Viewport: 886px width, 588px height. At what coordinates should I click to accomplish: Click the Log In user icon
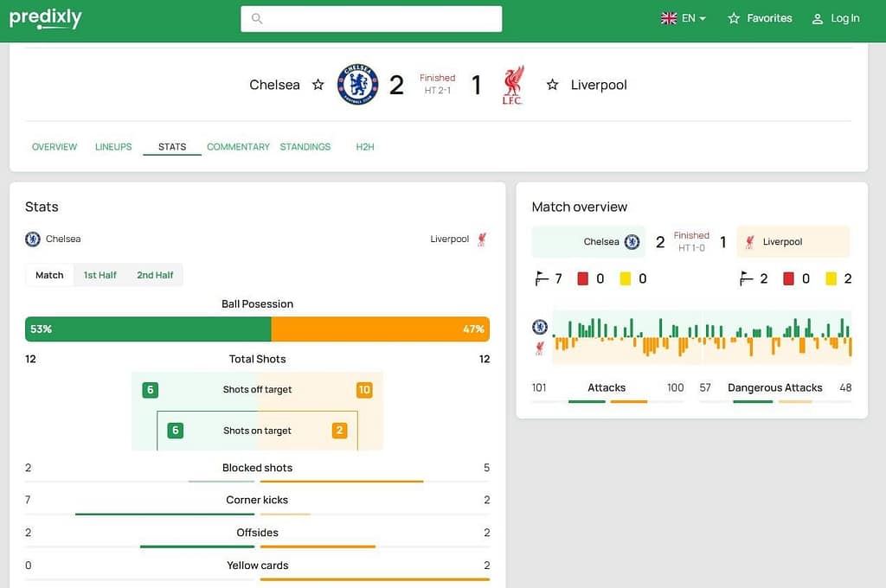click(817, 18)
